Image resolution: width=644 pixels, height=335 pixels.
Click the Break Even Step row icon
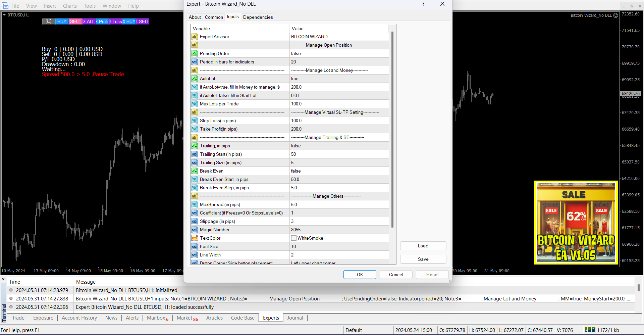(x=195, y=188)
